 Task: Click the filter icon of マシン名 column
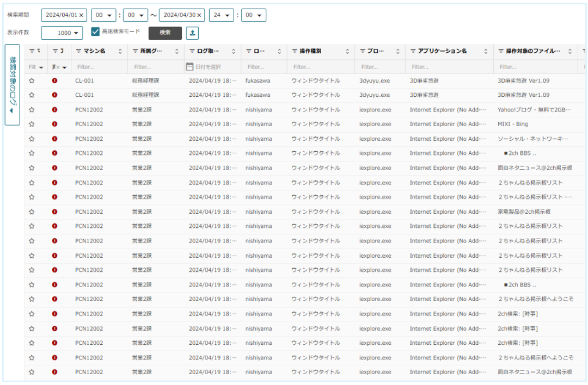pyautogui.click(x=78, y=51)
